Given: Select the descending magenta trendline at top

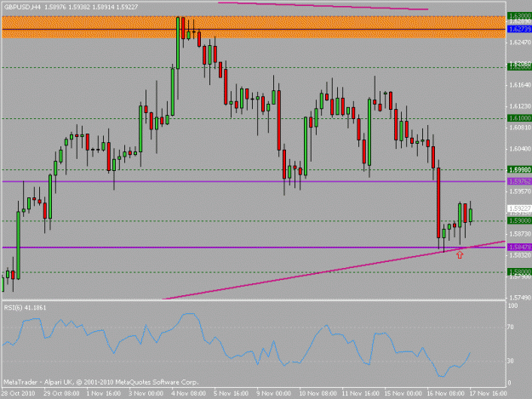Looking at the screenshot, I should [323, 6].
